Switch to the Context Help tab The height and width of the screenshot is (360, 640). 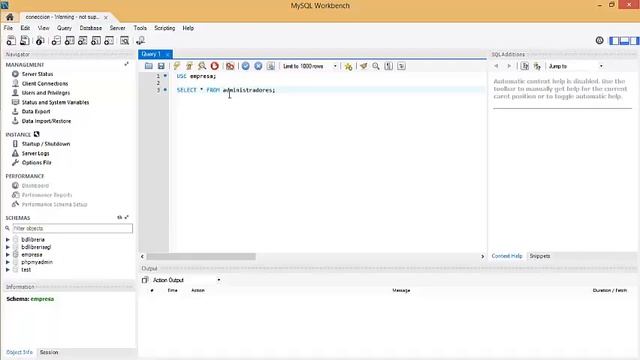(507, 256)
